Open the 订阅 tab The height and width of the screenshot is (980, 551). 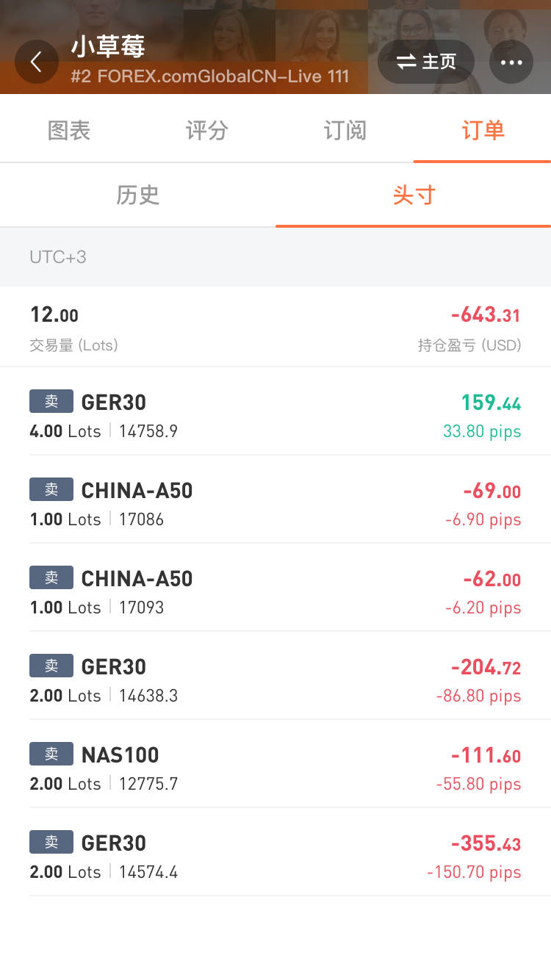click(x=345, y=131)
